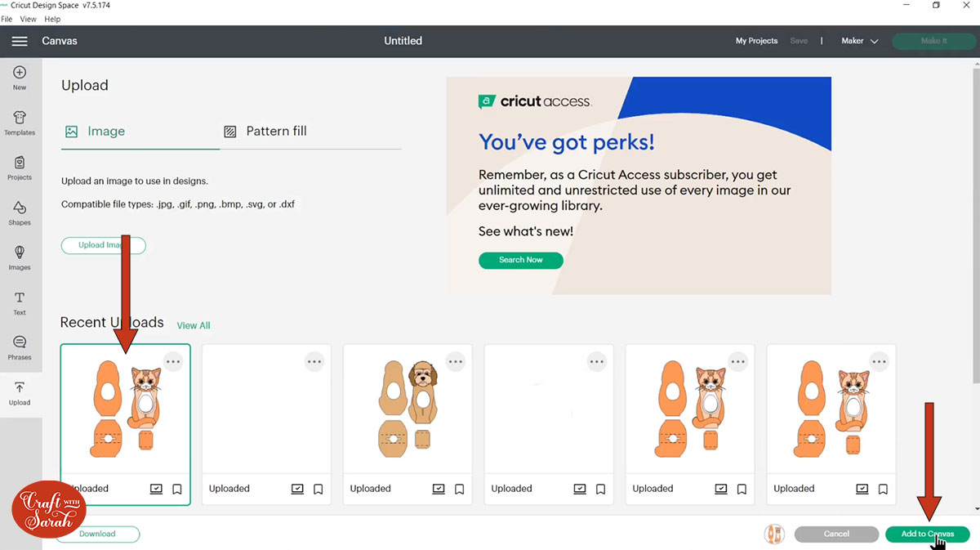
Task: Expand the Maker machine dropdown
Action: (x=860, y=41)
